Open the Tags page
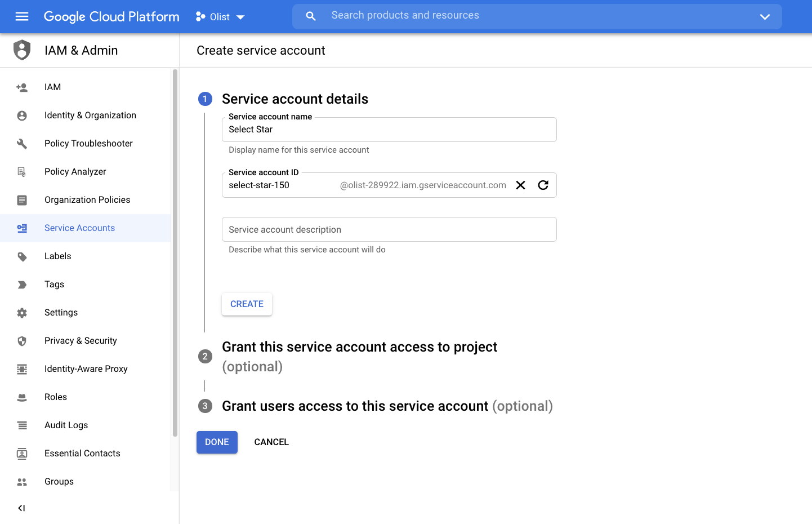 [x=85, y=285]
